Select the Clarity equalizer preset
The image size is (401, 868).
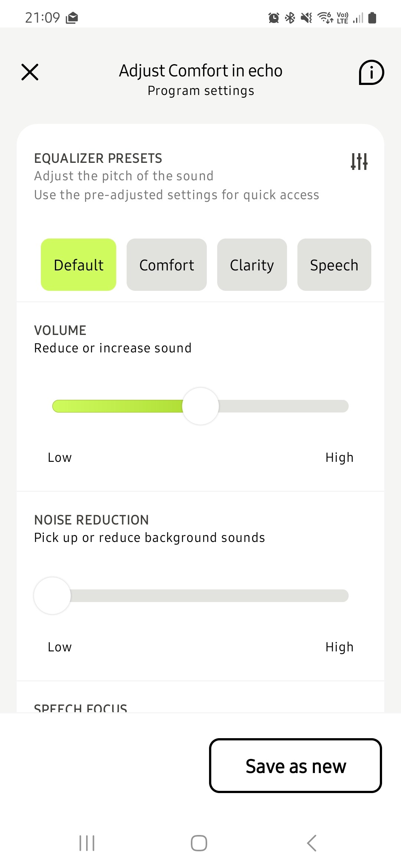click(x=252, y=265)
